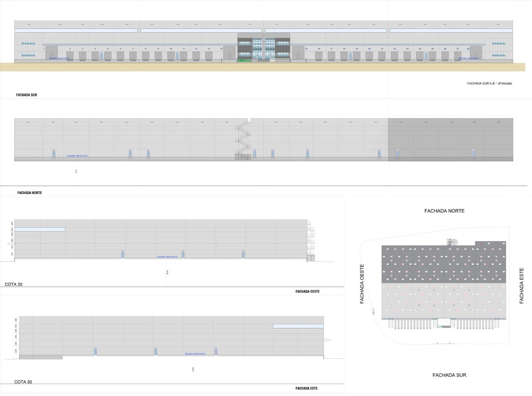Click the tan ground strip under south elevation
The height and width of the screenshot is (396, 532).
click(x=263, y=67)
